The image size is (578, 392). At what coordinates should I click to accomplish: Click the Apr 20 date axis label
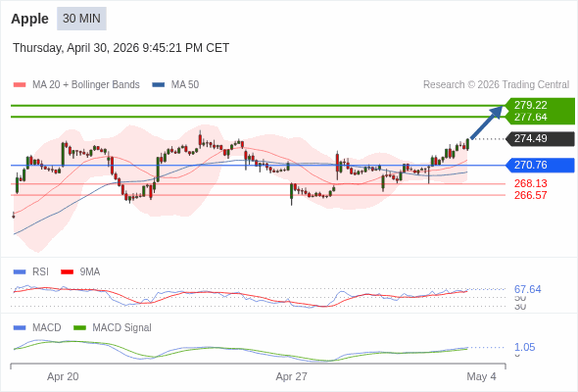(x=63, y=376)
